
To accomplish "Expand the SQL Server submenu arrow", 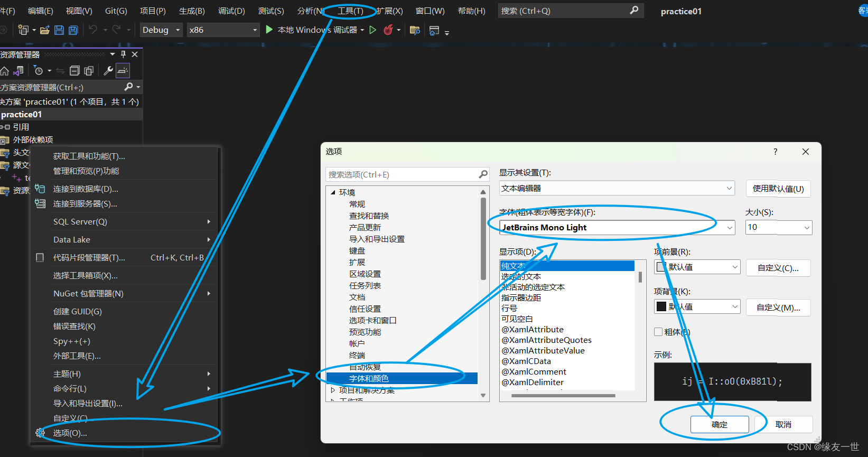I will [209, 222].
